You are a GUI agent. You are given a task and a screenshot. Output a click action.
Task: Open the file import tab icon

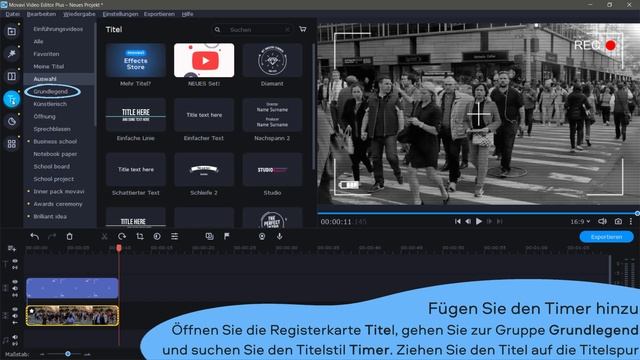coord(11,31)
